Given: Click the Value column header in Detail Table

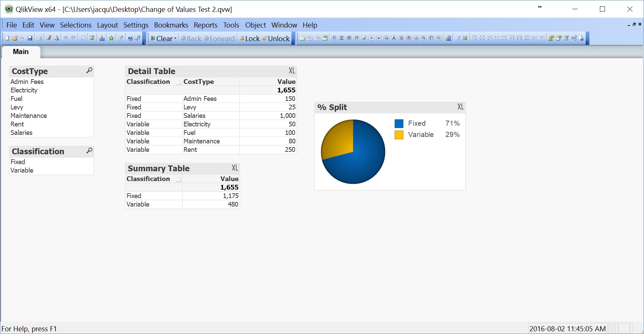Looking at the screenshot, I should click(x=268, y=82).
